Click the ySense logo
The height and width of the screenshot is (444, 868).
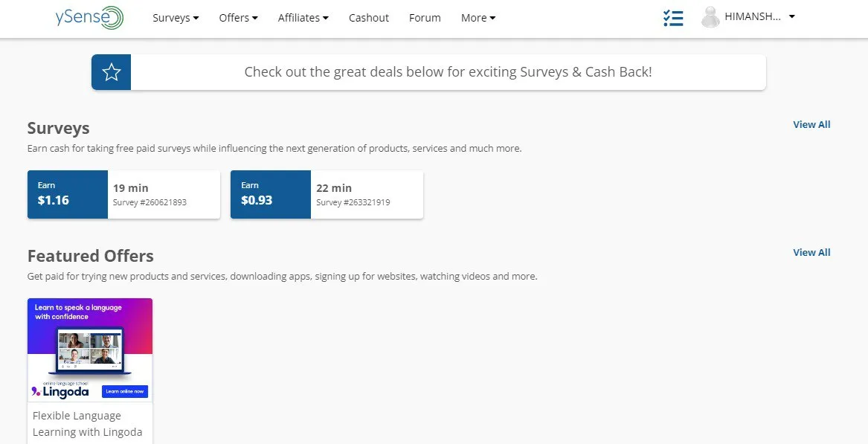[x=89, y=18]
